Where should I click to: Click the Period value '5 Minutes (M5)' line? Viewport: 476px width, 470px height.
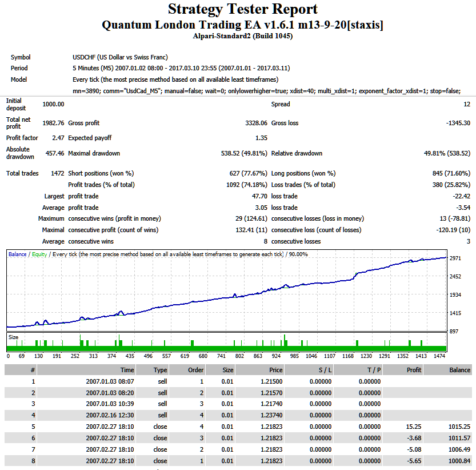point(181,68)
